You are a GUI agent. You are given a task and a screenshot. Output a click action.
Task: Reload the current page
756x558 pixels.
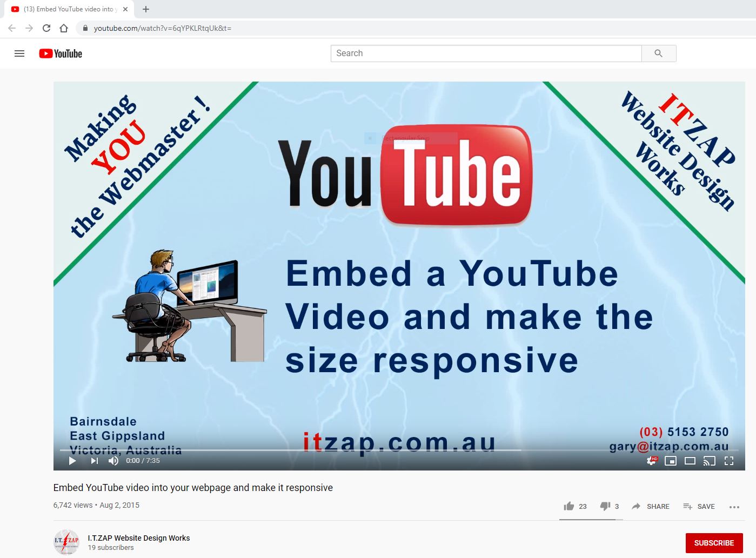point(46,28)
